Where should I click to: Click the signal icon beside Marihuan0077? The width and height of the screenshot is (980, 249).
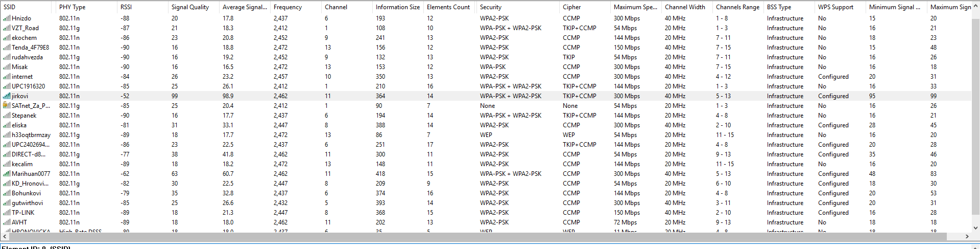(7, 174)
